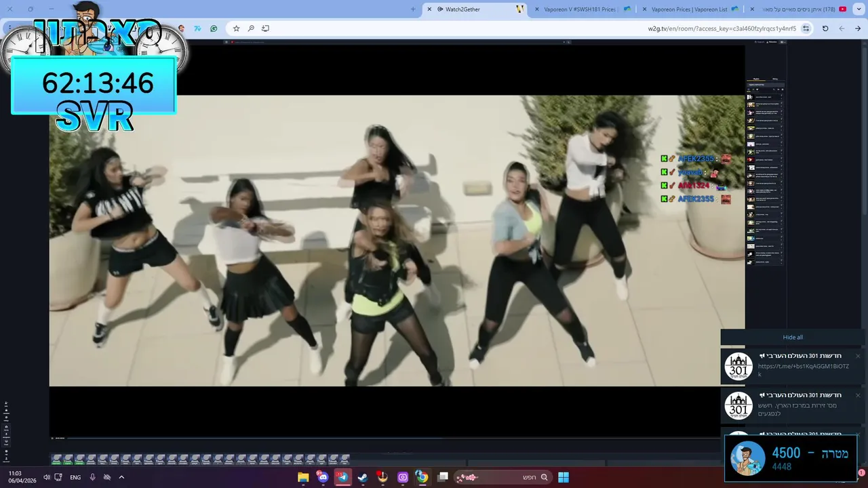Open Telegram from the taskbar

343,477
